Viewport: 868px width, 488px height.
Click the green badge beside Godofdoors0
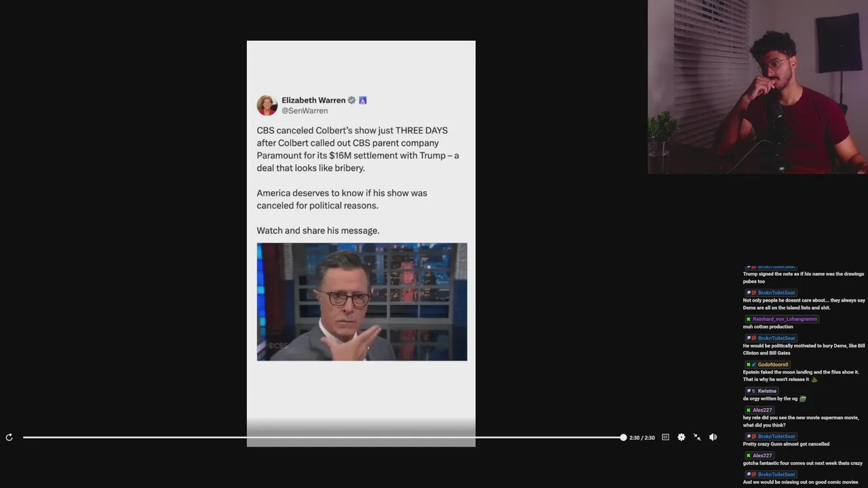tap(749, 365)
